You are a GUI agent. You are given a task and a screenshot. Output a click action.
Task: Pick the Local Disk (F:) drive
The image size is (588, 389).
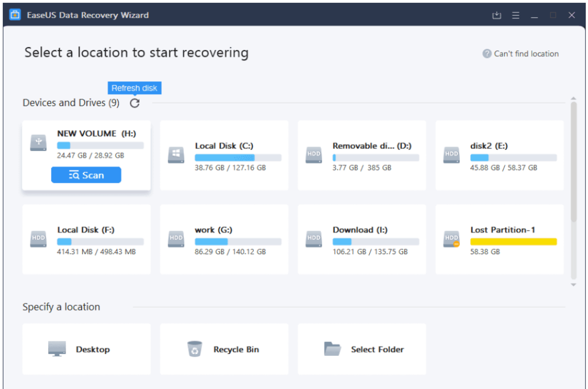point(86,239)
